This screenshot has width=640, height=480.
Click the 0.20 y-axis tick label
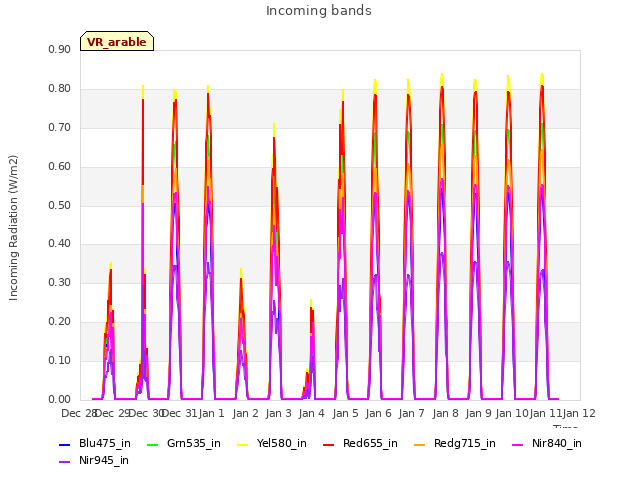pos(60,322)
